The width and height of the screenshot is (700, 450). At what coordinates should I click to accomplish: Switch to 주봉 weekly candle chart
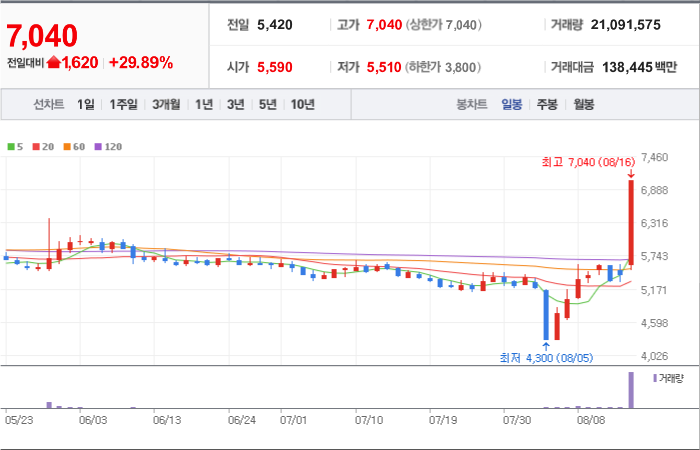pos(547,104)
